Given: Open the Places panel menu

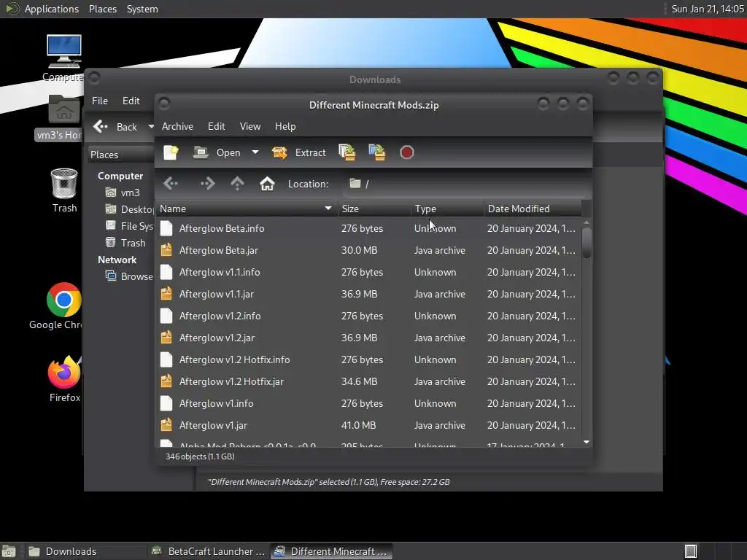Looking at the screenshot, I should tap(102, 9).
